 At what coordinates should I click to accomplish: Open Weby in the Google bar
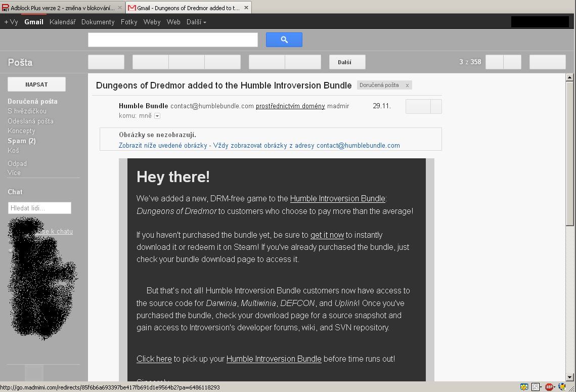pos(152,22)
